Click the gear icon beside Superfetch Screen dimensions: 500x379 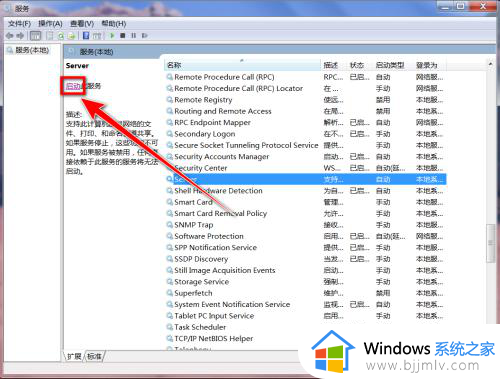click(170, 293)
